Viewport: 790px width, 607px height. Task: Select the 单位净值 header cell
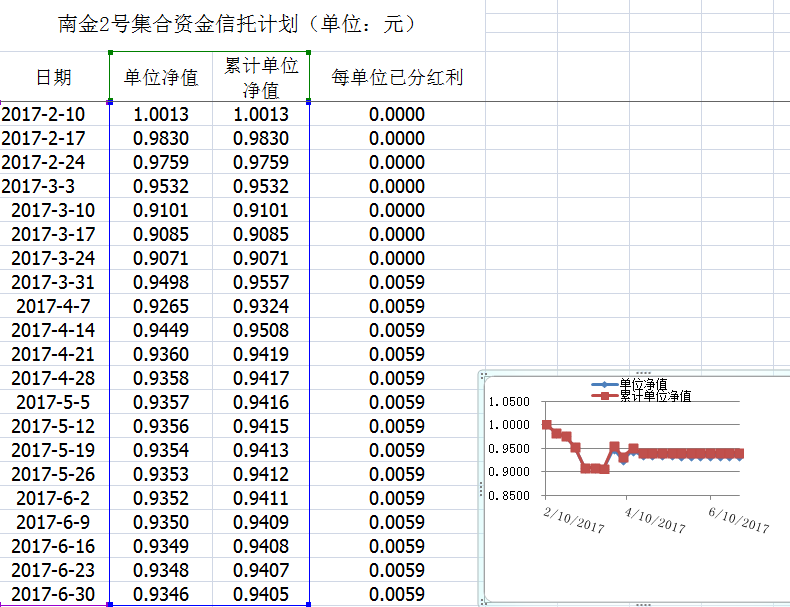coord(160,77)
